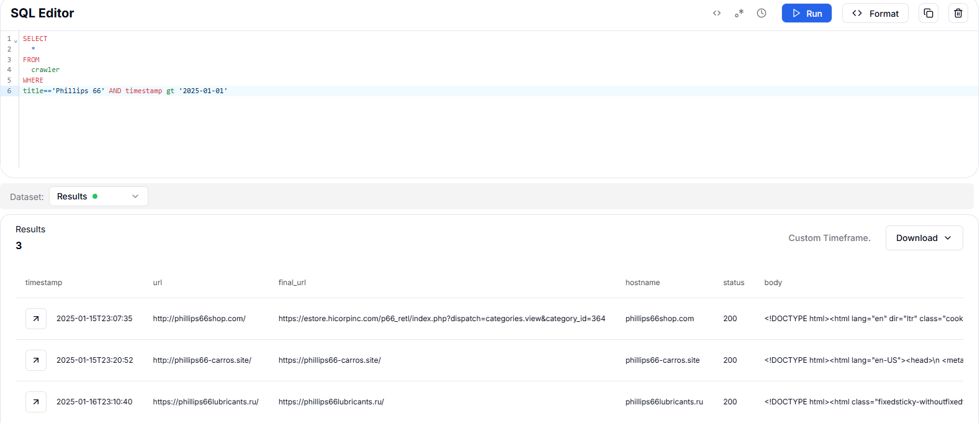This screenshot has height=423, width=980.
Task: Click the Custom Timeframe text
Action: click(829, 238)
